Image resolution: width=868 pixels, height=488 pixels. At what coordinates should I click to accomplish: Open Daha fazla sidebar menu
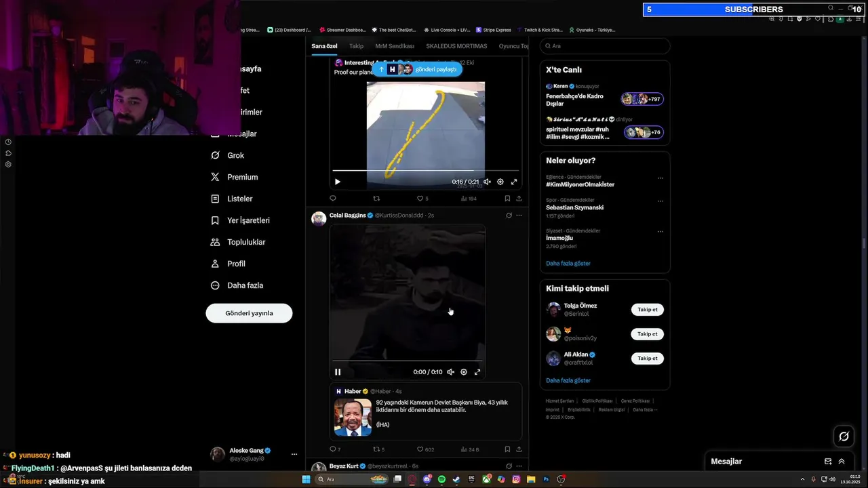(x=237, y=285)
